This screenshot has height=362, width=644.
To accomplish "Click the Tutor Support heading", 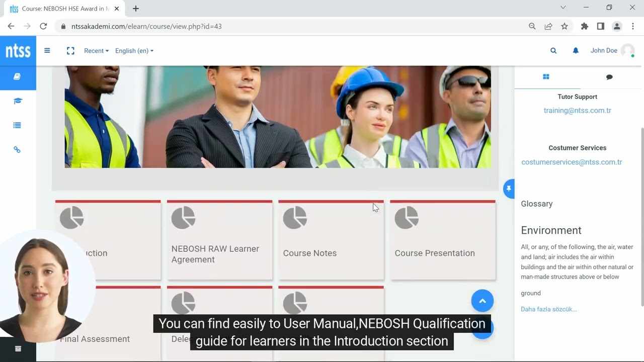I will [x=578, y=97].
